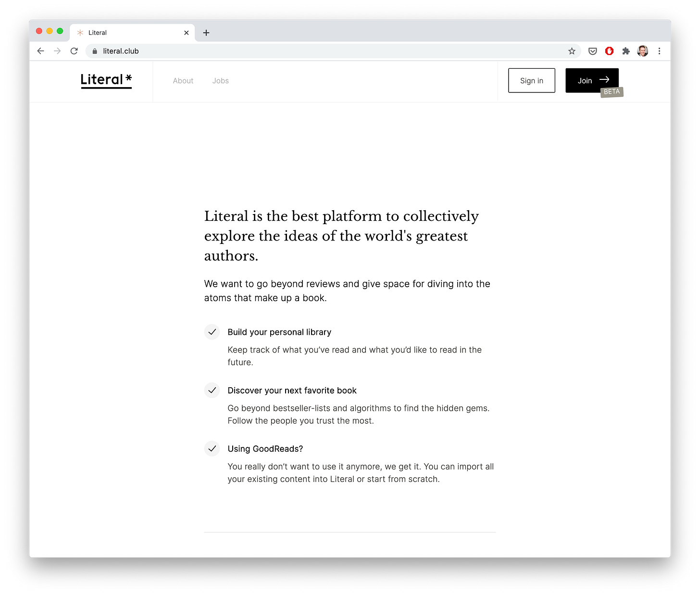Click the BETA badge on Join
700x596 pixels.
point(612,92)
